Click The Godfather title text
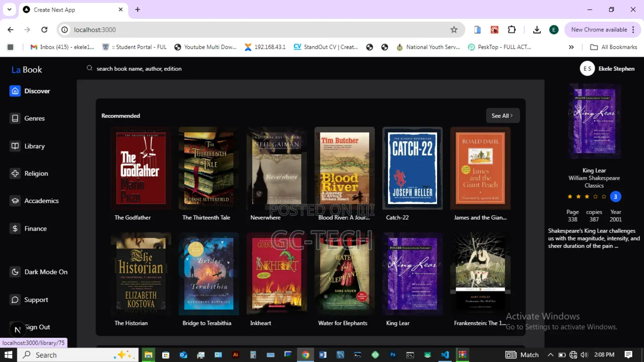The width and height of the screenshot is (644, 362). tap(132, 218)
